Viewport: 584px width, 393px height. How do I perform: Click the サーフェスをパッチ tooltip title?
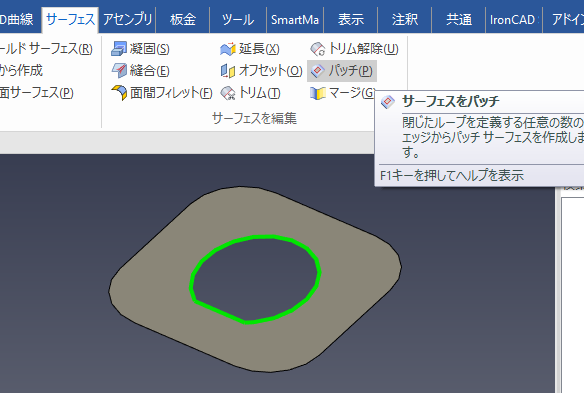coord(451,101)
